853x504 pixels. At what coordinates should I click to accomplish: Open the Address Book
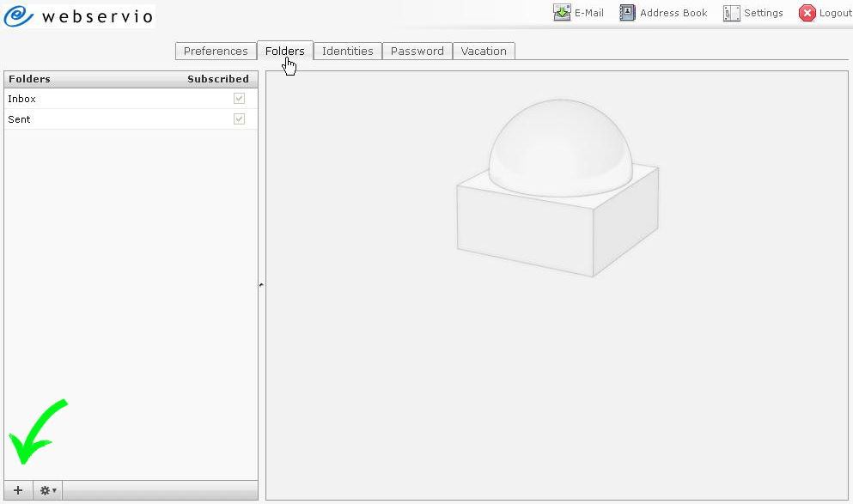click(663, 13)
